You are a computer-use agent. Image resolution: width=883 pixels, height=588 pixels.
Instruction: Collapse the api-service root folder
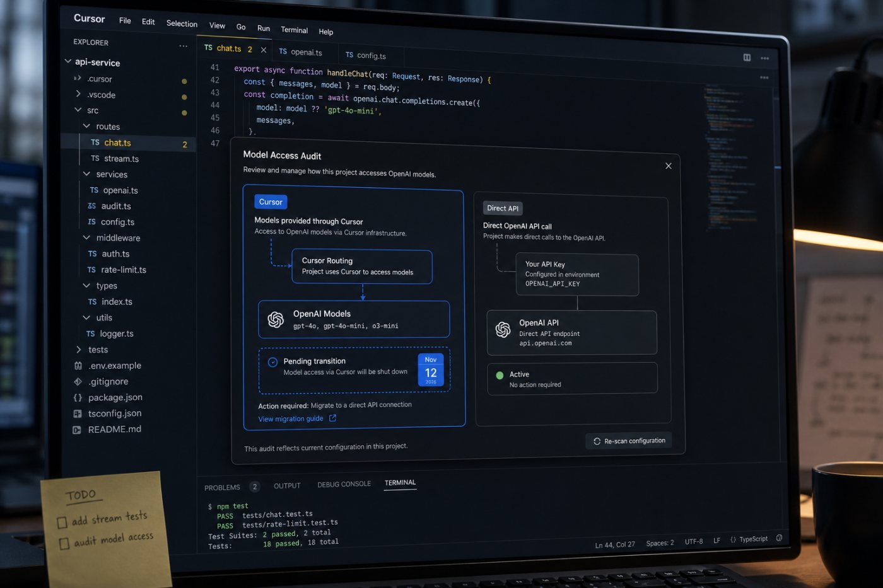click(68, 61)
